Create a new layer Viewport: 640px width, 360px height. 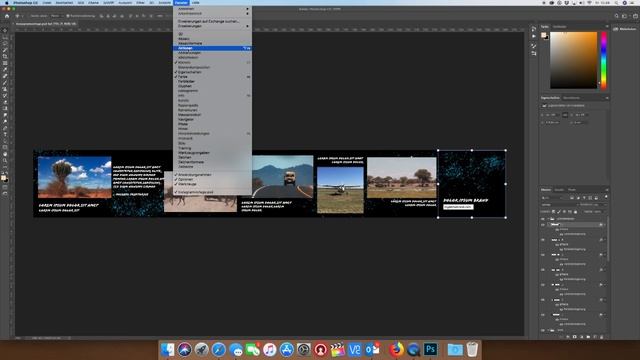click(x=595, y=337)
